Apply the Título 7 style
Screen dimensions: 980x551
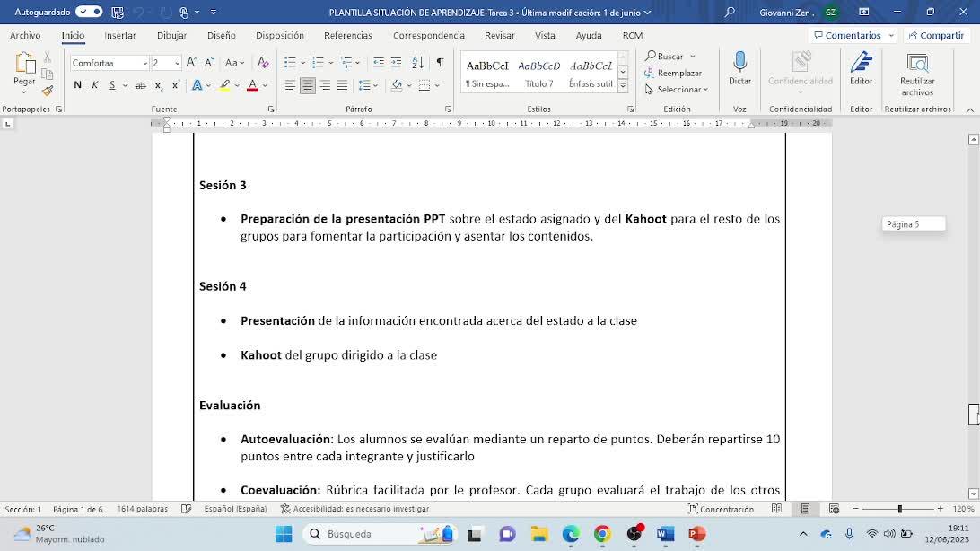click(x=538, y=73)
